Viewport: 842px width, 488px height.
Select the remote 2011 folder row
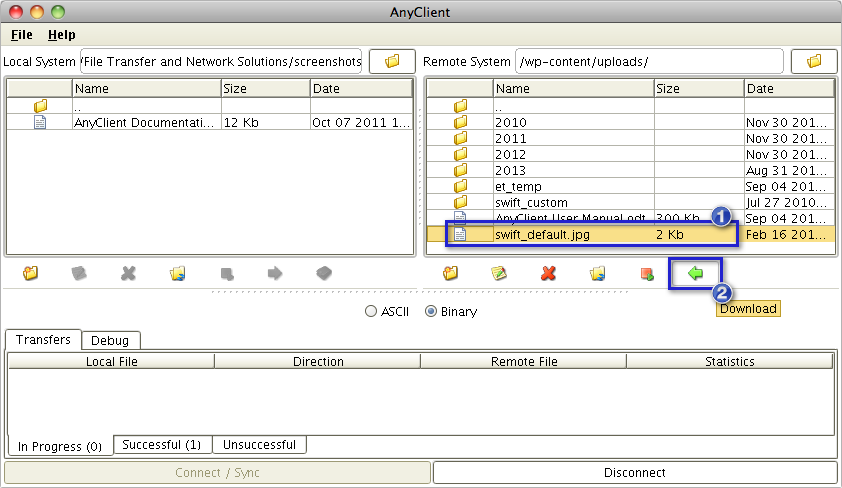click(x=630, y=139)
